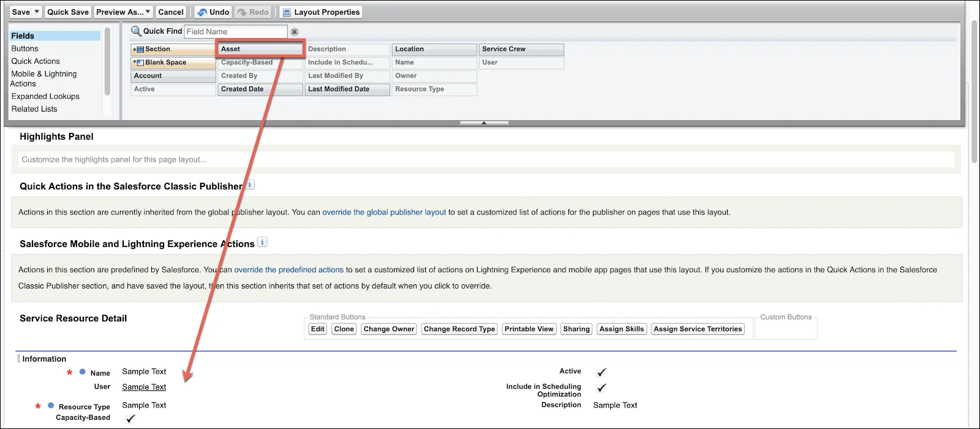
Task: Click the blue dot next to Resource Type
Action: (x=51, y=405)
